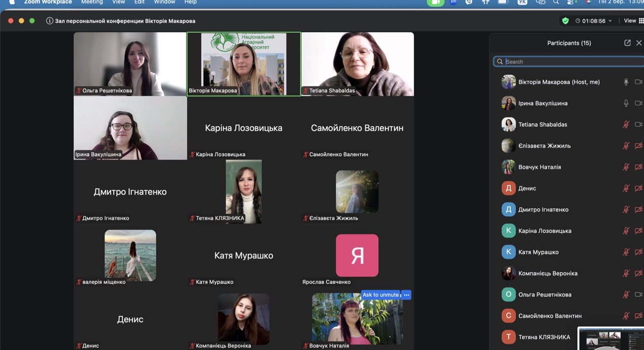Click the green encryption shield icon
Screen dimensions: 644x350
565,21
